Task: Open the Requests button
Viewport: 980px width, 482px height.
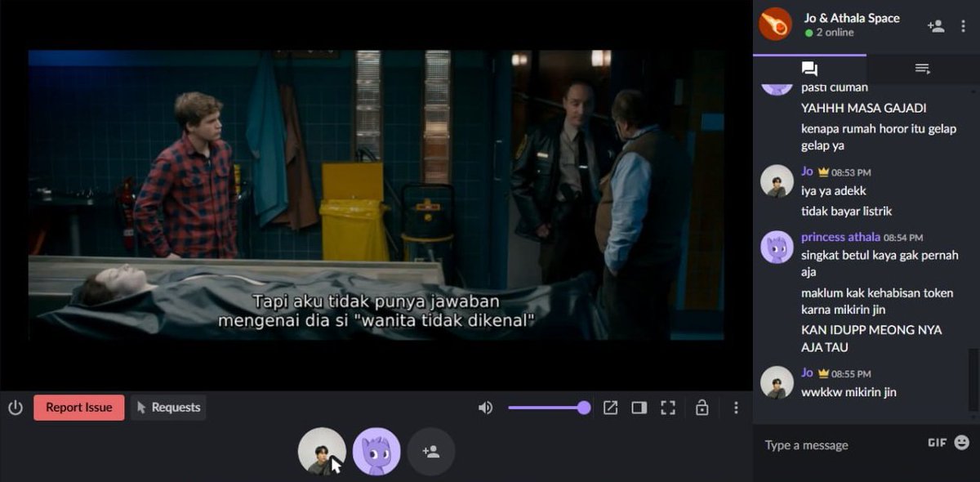Action: point(168,408)
